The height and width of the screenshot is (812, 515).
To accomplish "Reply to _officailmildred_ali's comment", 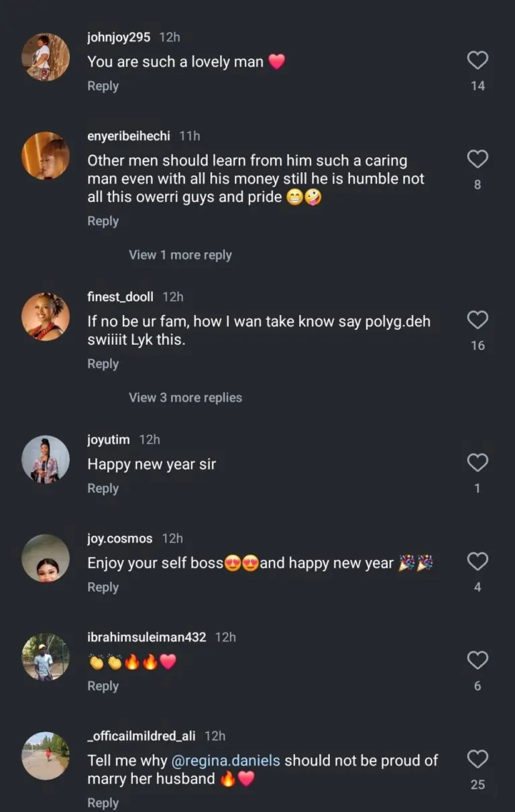I will click(103, 803).
